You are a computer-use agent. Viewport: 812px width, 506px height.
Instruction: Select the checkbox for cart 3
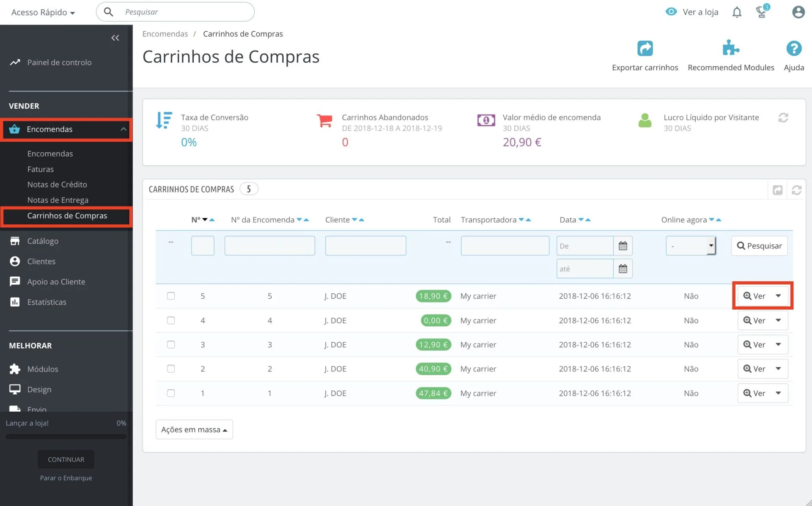point(171,345)
